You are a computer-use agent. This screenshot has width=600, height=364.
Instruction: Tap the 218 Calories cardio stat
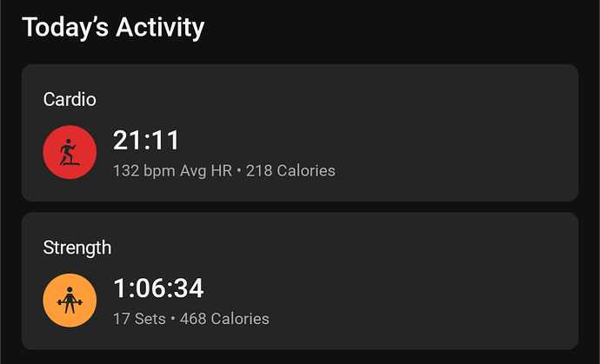coord(290,170)
